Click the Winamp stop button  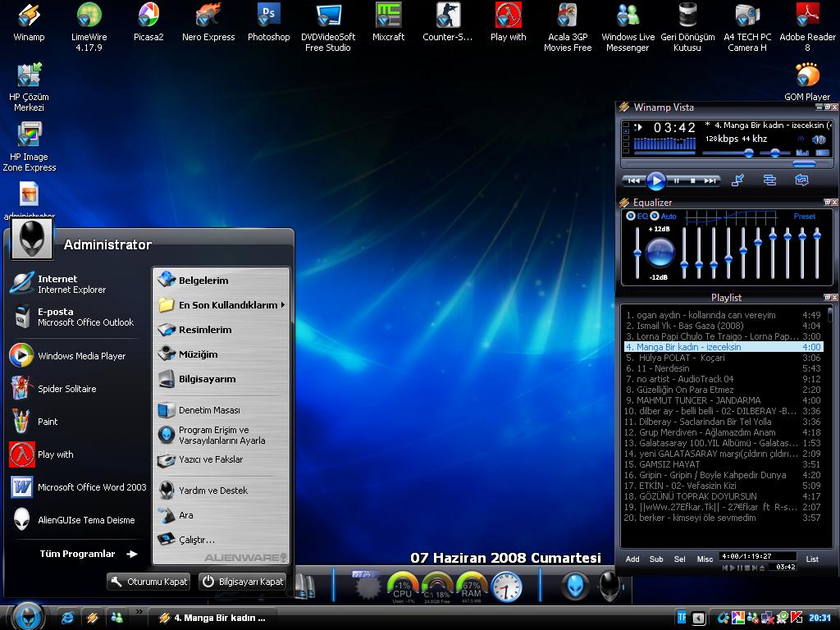692,180
